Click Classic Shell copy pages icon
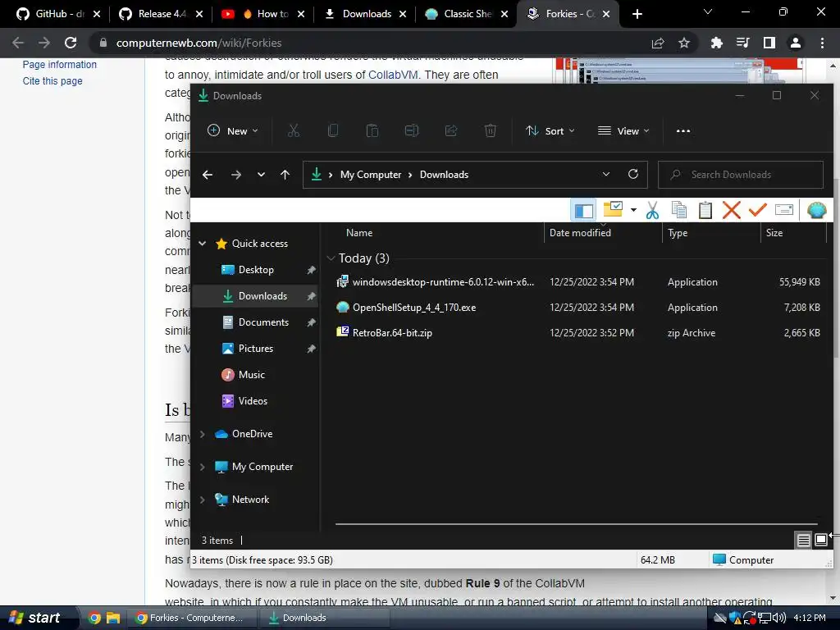 tap(678, 210)
